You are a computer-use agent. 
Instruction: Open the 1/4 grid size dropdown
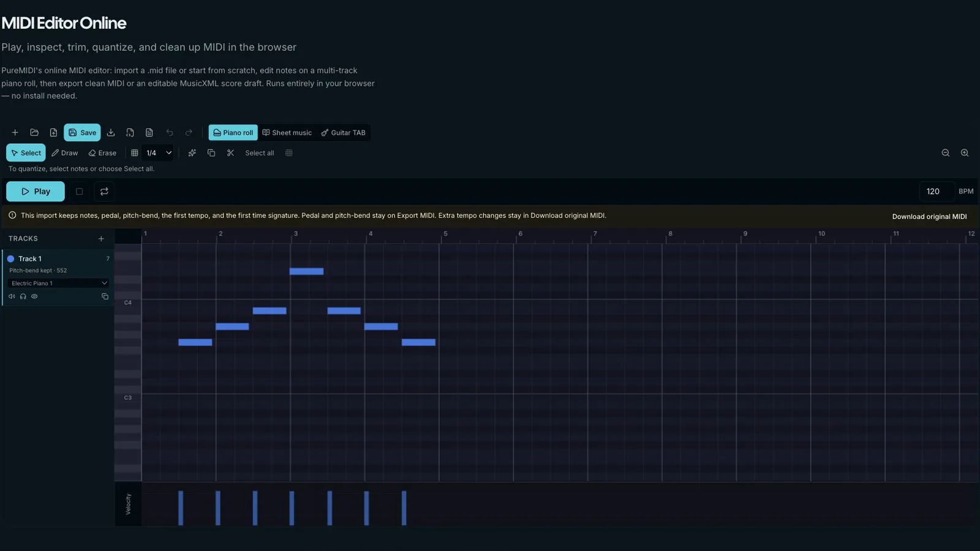pyautogui.click(x=159, y=152)
